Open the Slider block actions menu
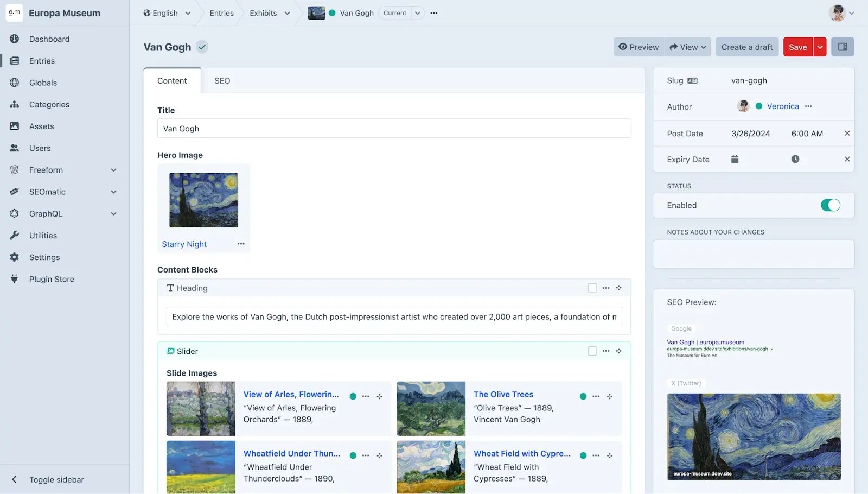868x494 pixels. (x=606, y=351)
